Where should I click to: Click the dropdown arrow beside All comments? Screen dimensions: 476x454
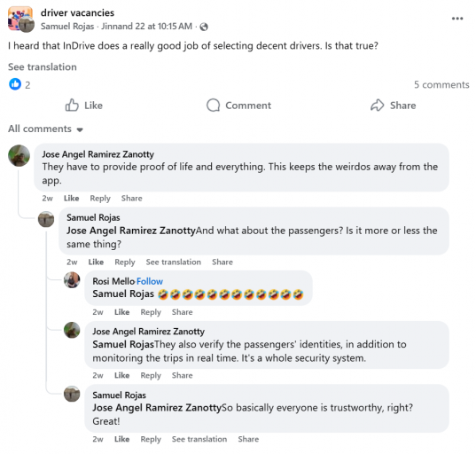pos(80,129)
